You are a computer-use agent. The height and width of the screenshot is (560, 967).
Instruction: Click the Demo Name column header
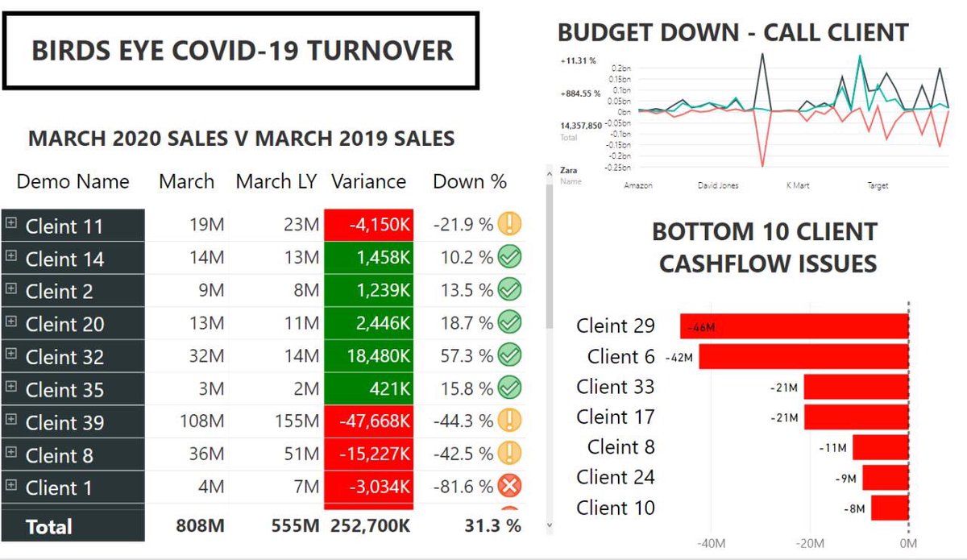[x=73, y=181]
